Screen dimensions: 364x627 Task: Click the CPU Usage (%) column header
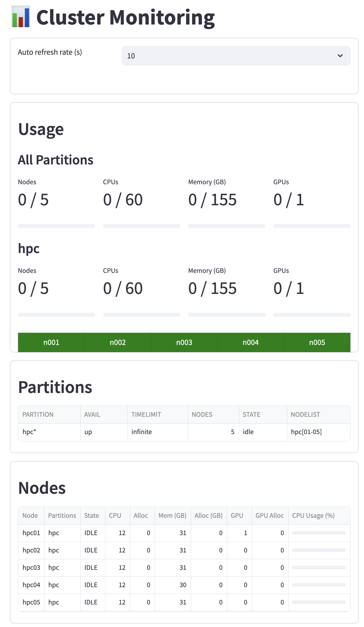[313, 516]
